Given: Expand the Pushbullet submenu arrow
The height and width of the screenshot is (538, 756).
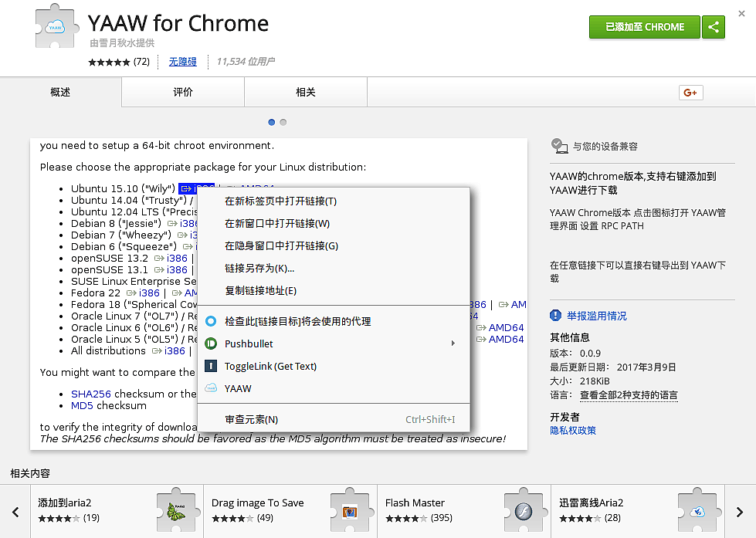Looking at the screenshot, I should click(x=453, y=343).
